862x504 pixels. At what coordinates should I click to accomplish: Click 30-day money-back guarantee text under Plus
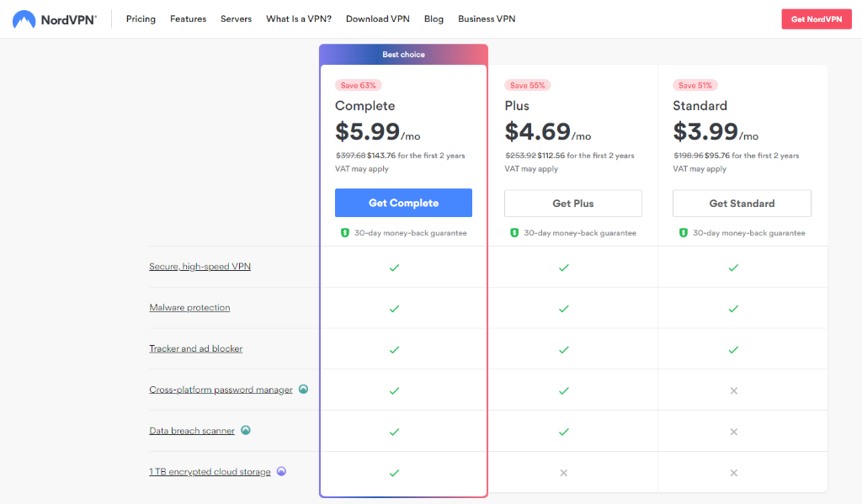point(580,233)
